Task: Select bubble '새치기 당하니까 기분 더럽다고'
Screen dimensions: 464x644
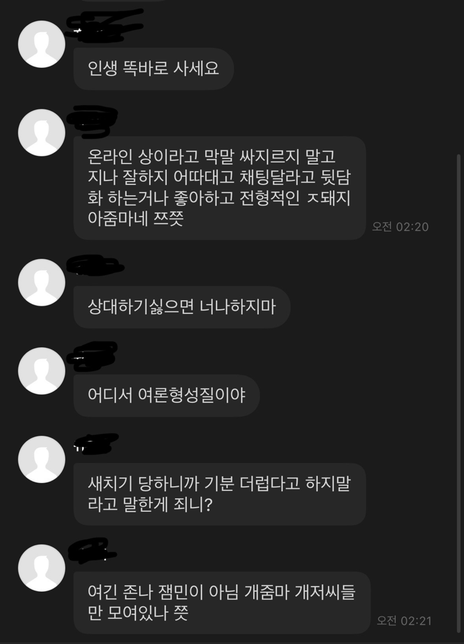Action: coord(220,494)
